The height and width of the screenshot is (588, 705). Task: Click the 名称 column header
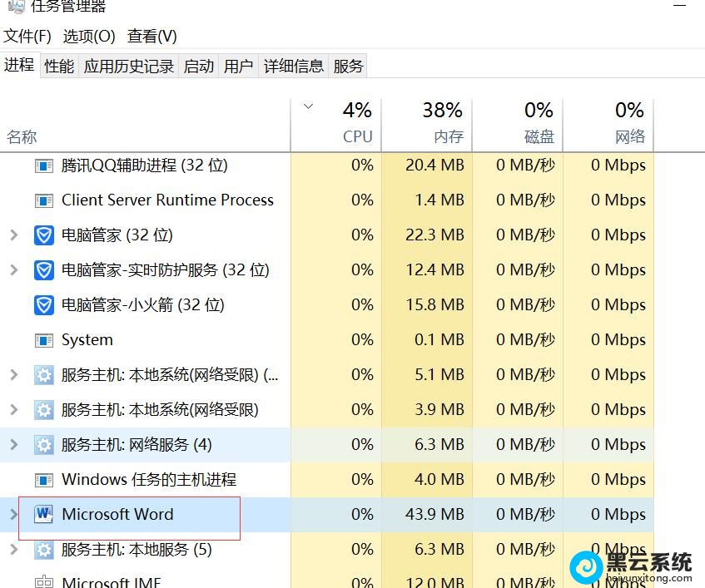pos(22,137)
